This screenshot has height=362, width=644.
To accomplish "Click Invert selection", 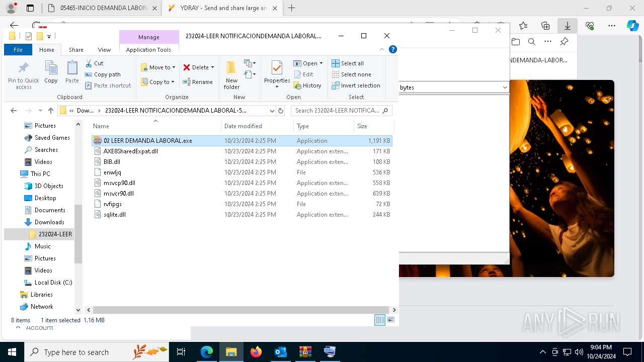I will pyautogui.click(x=356, y=85).
